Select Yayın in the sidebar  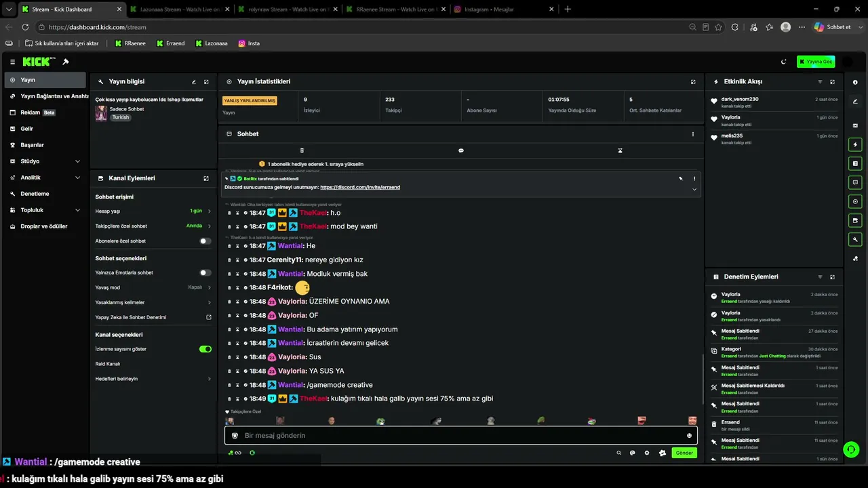pos(45,80)
